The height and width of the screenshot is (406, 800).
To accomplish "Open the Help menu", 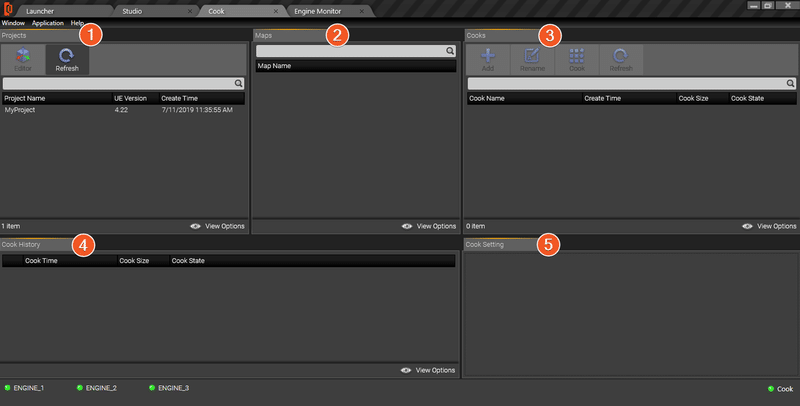I will pos(77,23).
